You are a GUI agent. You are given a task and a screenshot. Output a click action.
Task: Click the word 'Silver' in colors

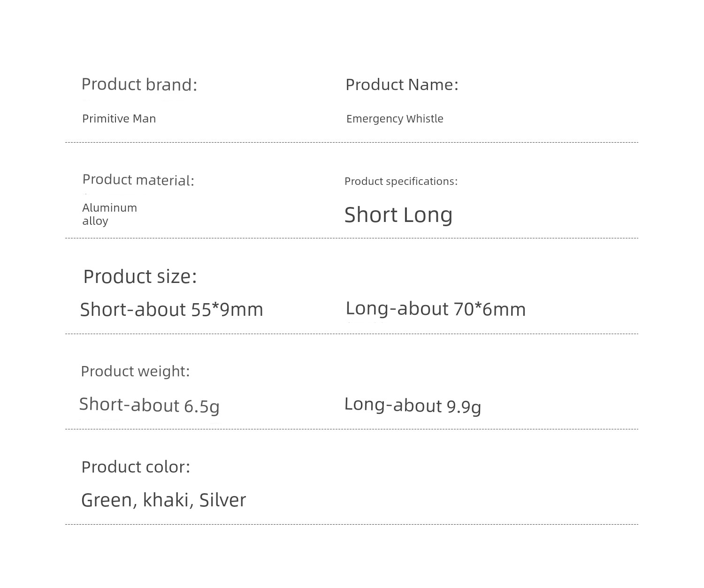click(222, 500)
